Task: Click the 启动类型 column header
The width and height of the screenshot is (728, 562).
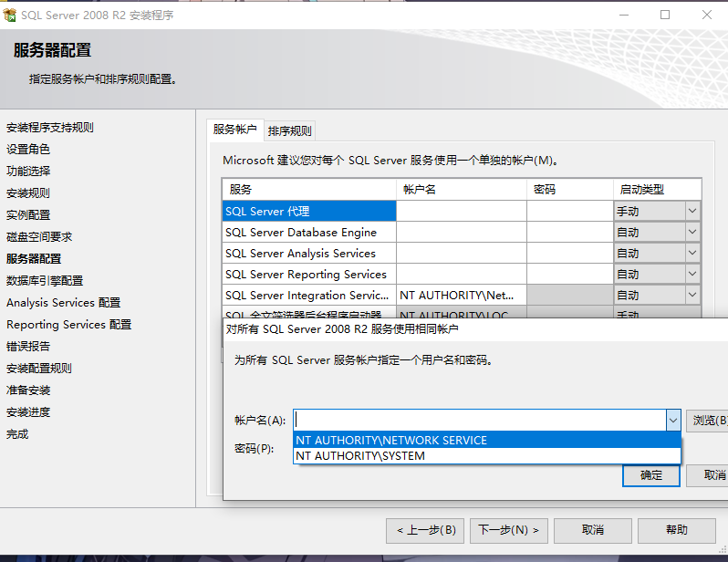Action: 657,190
